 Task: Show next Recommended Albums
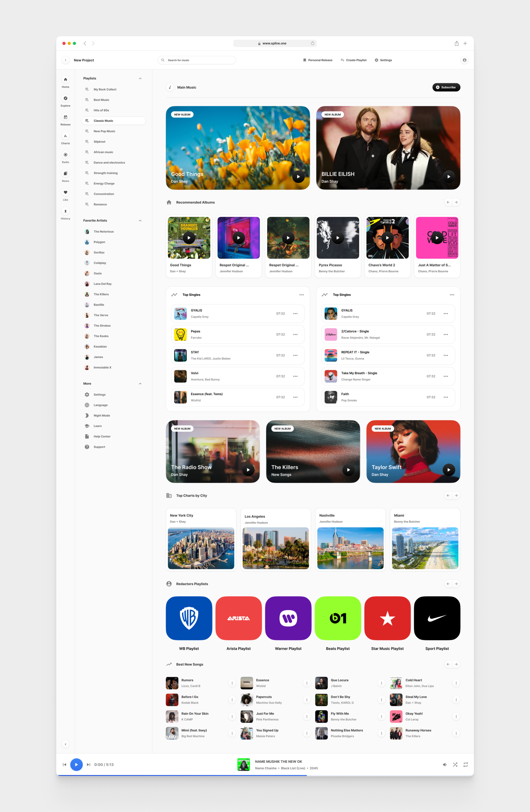[x=456, y=202]
